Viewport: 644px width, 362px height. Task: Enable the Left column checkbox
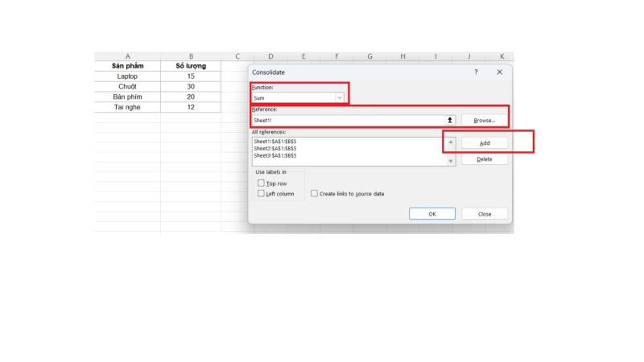coord(261,193)
